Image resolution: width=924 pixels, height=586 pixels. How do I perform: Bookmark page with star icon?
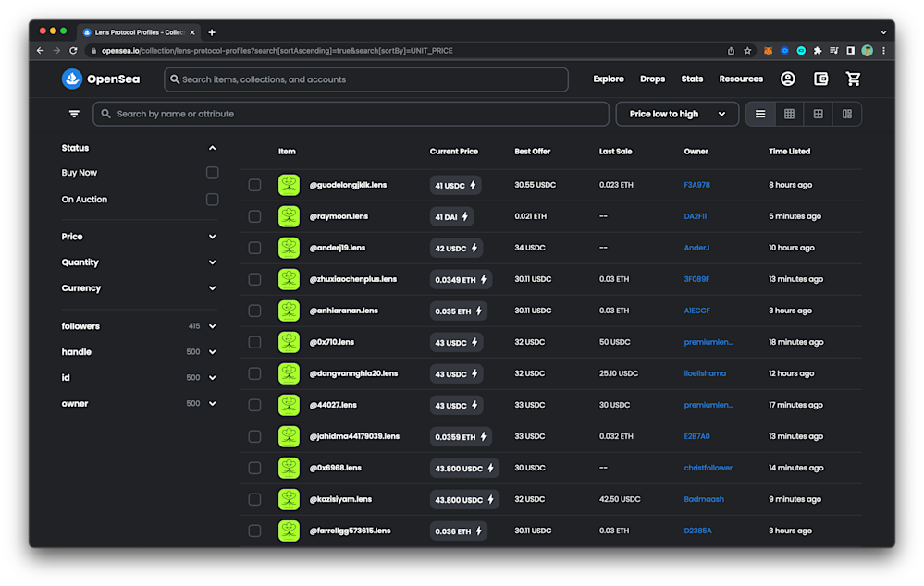747,51
